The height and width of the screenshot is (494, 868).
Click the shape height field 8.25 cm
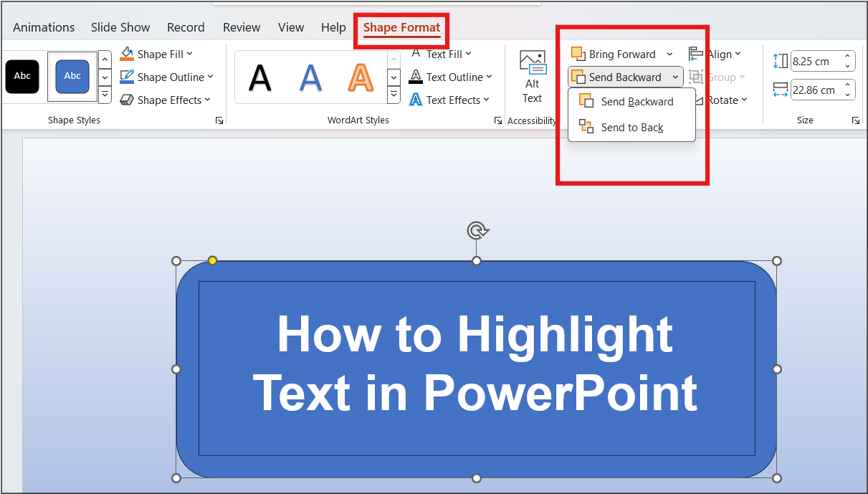tap(816, 61)
